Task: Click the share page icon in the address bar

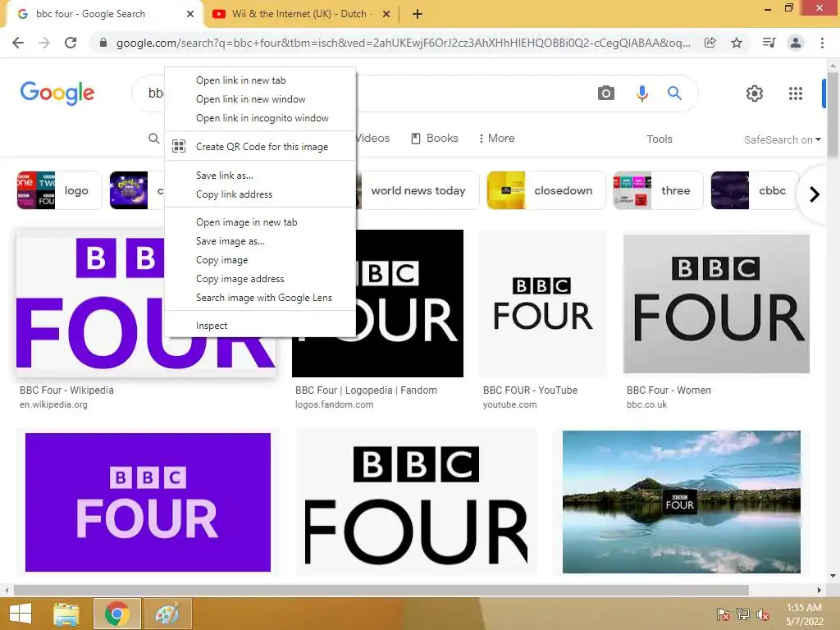Action: (710, 43)
